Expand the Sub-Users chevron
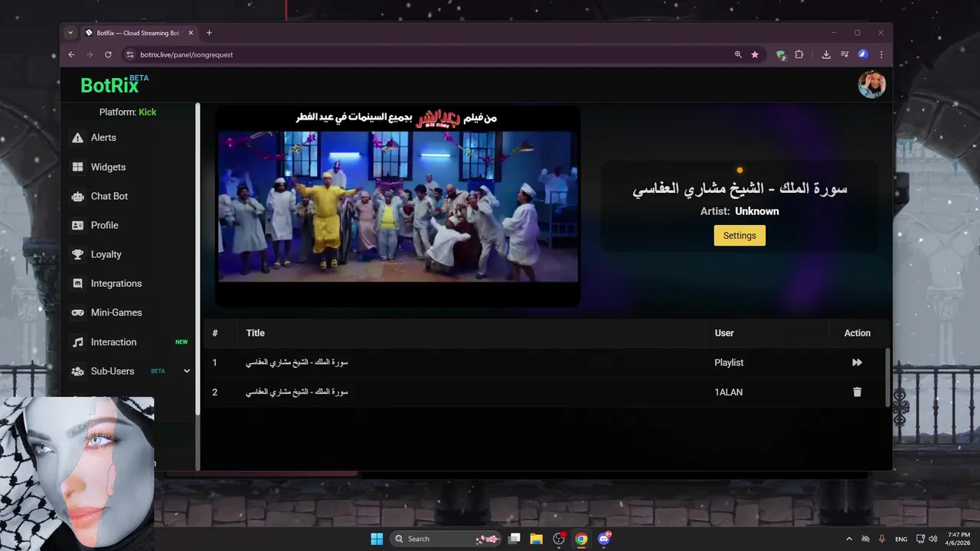Screen dimensions: 980x551 [x=187, y=371]
